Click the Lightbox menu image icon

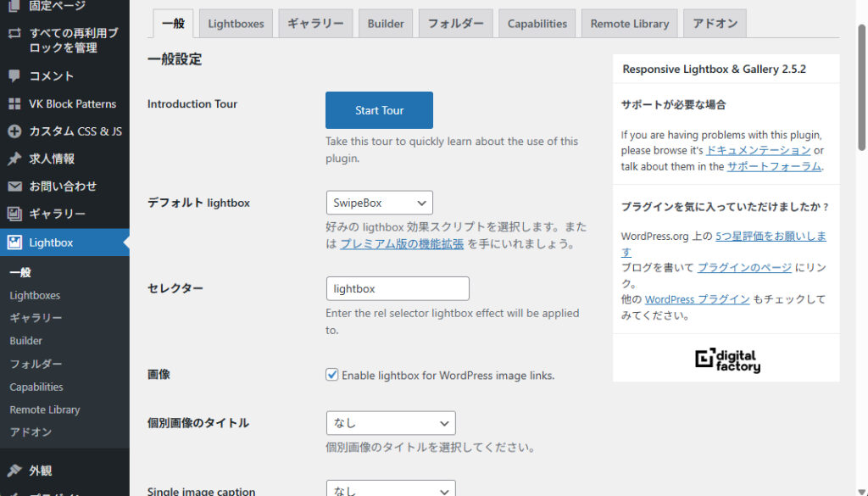point(15,242)
